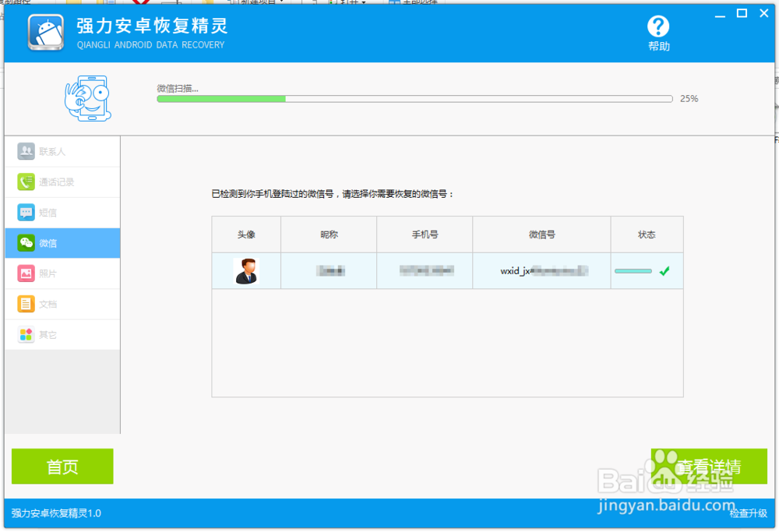Click the 检查升级 link

pyautogui.click(x=748, y=513)
